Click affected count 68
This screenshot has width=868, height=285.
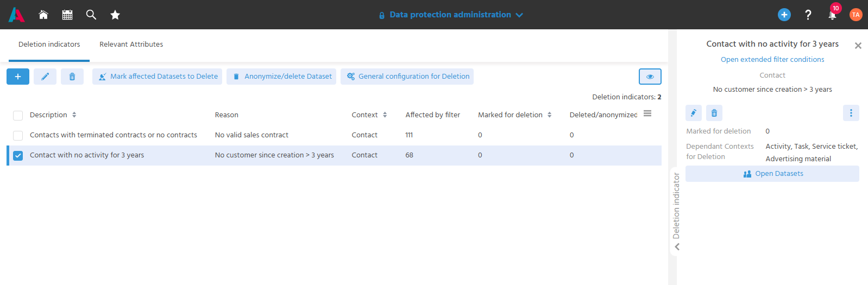(x=409, y=155)
